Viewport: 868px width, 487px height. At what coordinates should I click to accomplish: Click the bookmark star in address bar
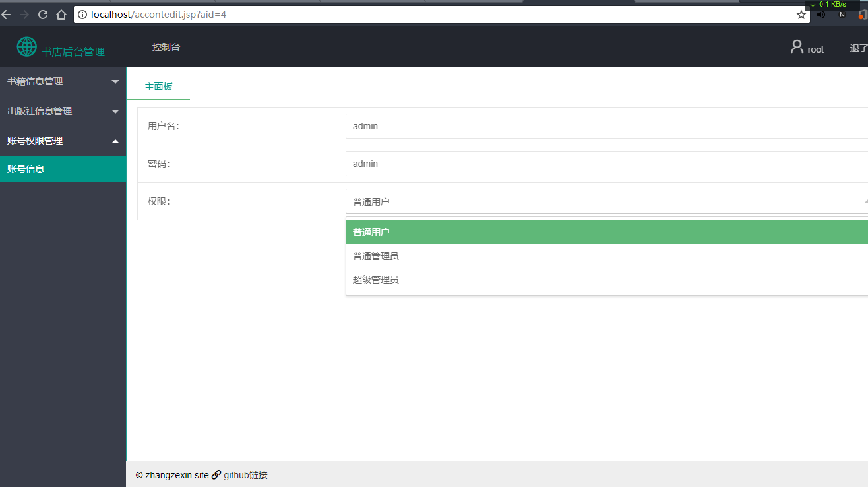(x=801, y=14)
